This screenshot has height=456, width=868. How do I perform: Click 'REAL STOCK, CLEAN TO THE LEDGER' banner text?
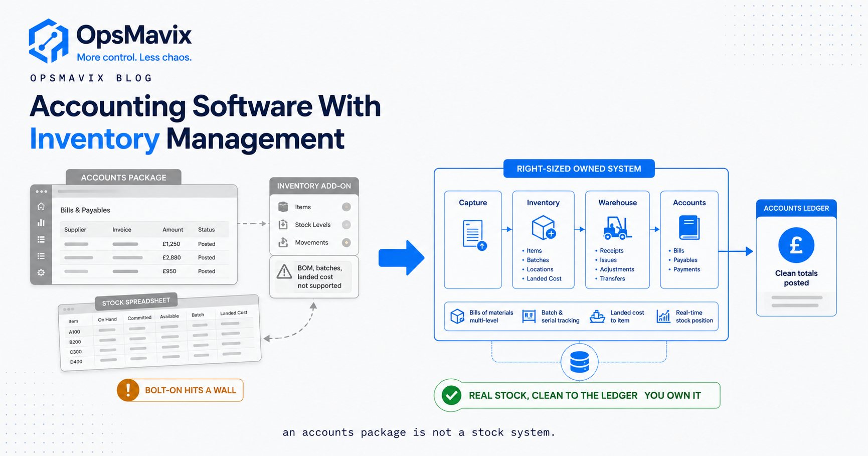click(x=553, y=395)
